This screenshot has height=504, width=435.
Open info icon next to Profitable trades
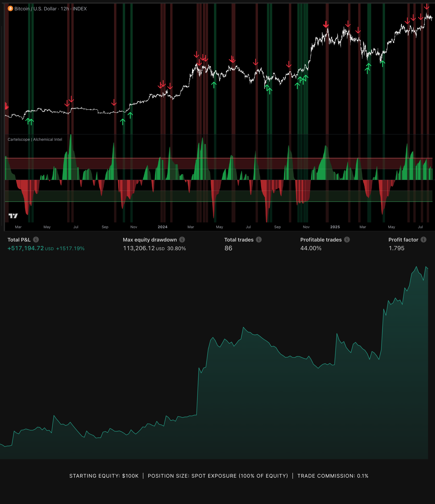(x=347, y=240)
